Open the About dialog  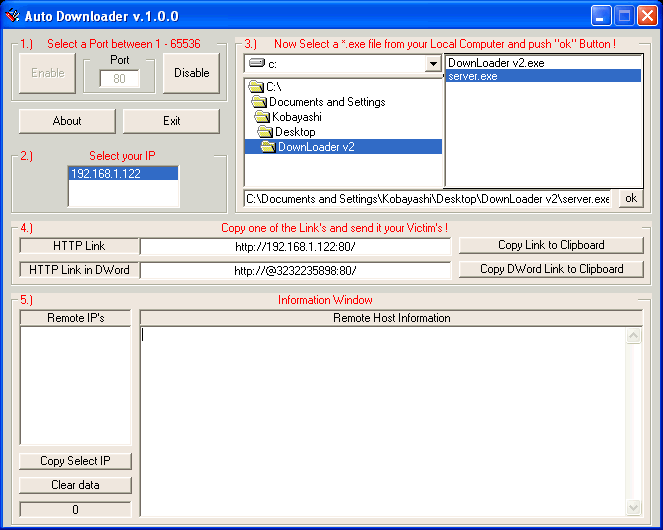[67, 121]
